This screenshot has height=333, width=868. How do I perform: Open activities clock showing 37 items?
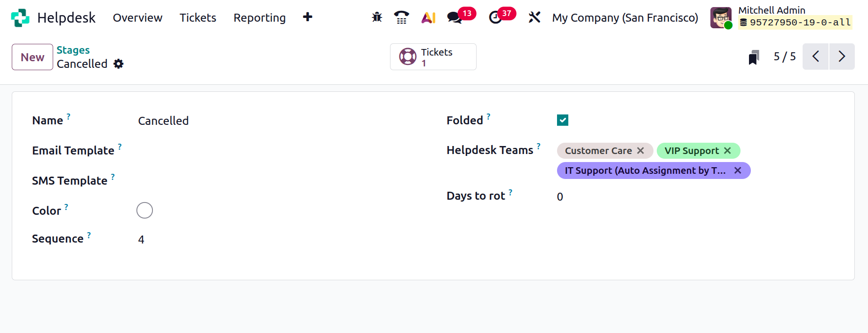pyautogui.click(x=496, y=18)
